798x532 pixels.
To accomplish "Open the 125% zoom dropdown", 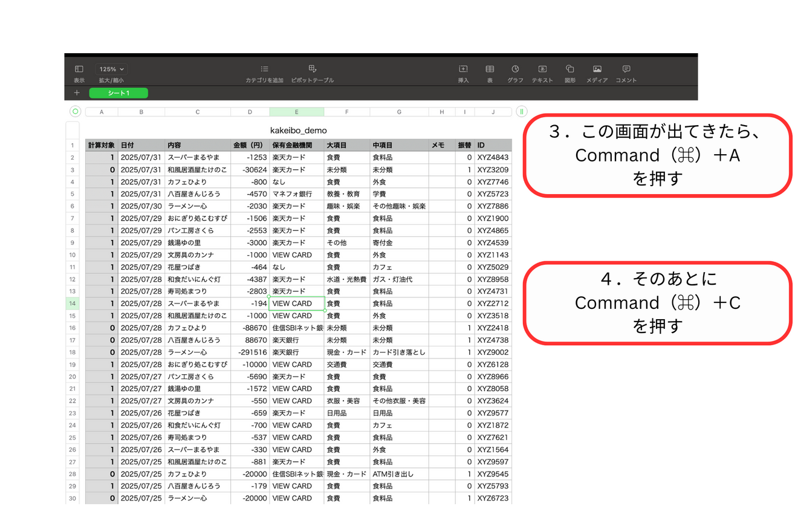I will tap(111, 70).
